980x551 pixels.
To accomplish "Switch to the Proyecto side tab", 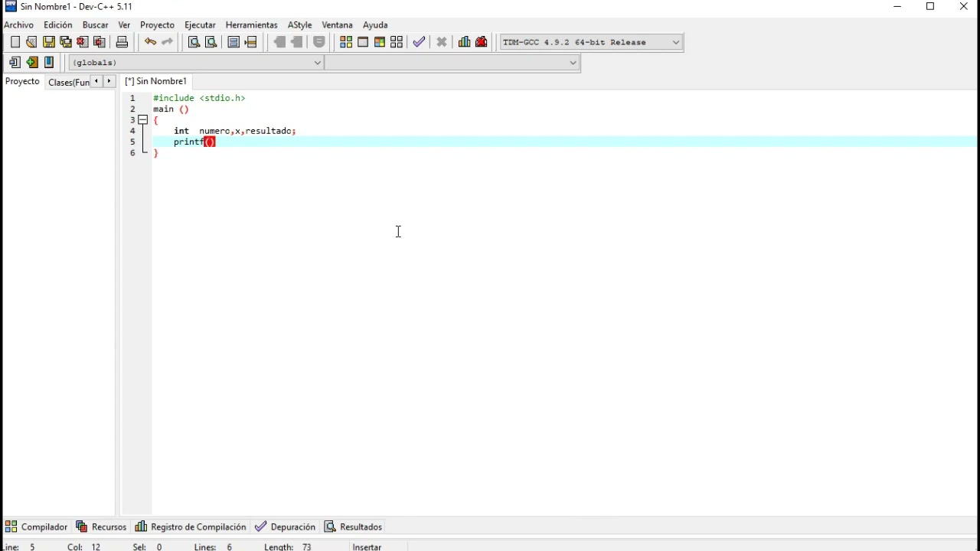I will [x=22, y=81].
